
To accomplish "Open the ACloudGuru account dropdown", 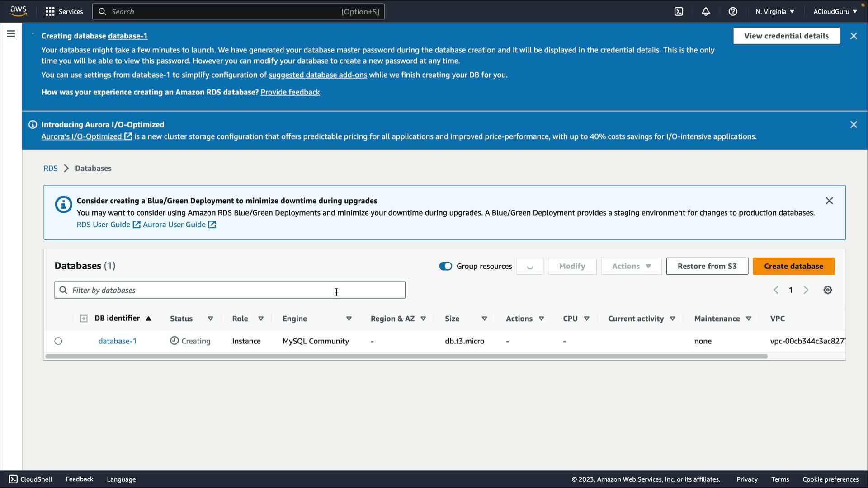I will tap(835, 12).
